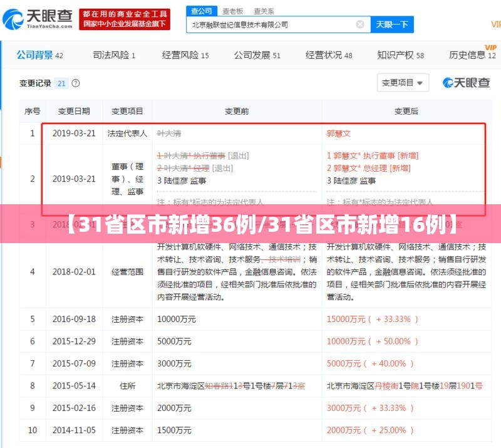The height and width of the screenshot is (448, 501).
Task: Select the date 2015-02-16
Action: tap(74, 408)
